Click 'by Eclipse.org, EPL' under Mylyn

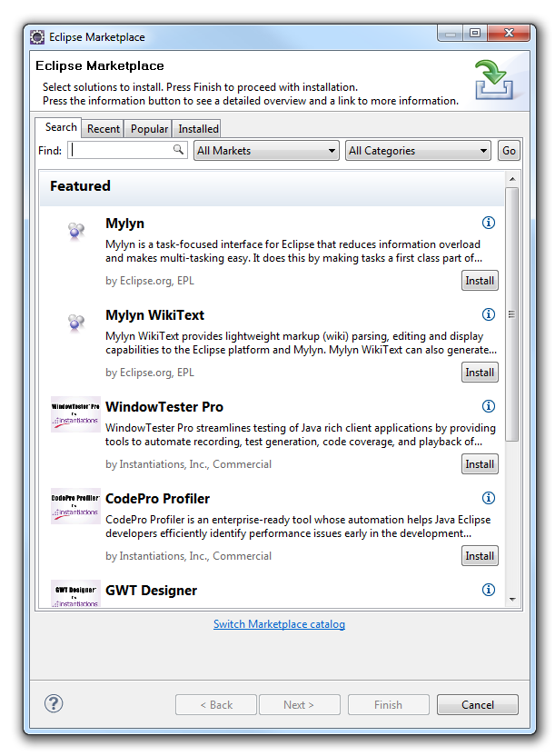[150, 281]
